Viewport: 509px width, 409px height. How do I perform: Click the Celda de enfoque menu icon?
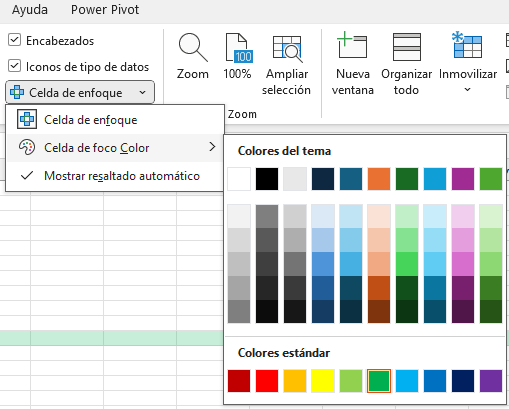tap(27, 119)
